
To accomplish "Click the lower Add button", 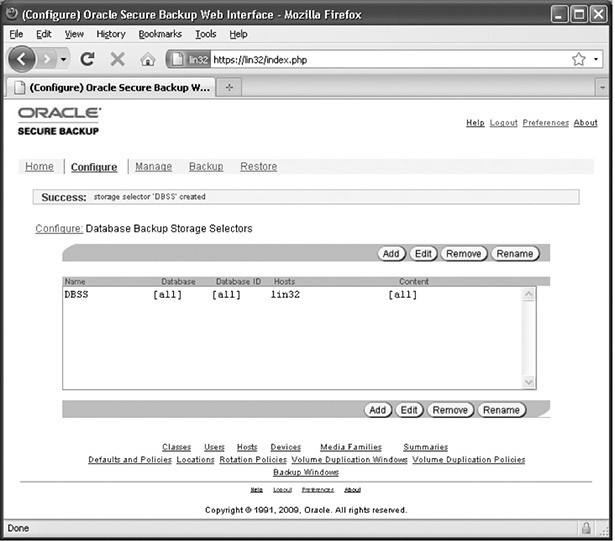I will coord(378,410).
